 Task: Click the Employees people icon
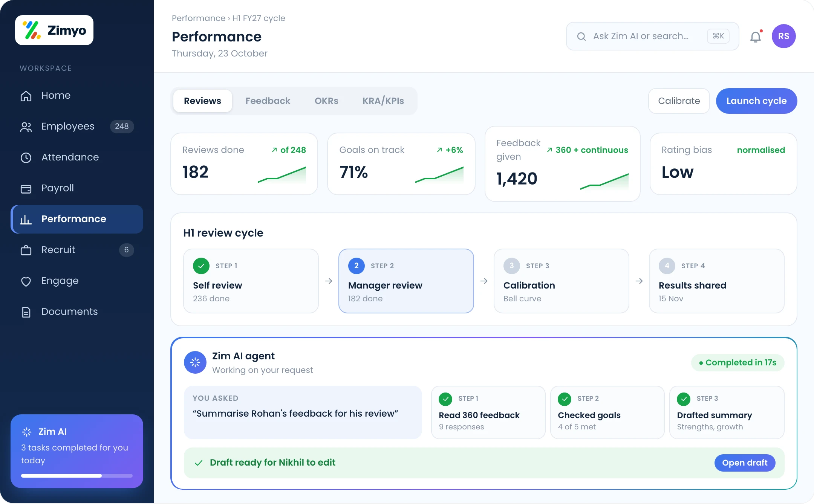click(26, 127)
